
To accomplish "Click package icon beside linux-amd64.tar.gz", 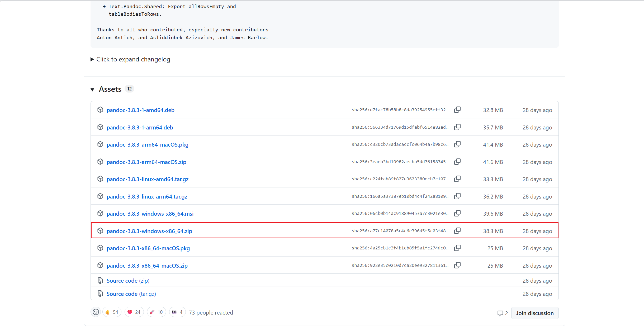I will [100, 179].
